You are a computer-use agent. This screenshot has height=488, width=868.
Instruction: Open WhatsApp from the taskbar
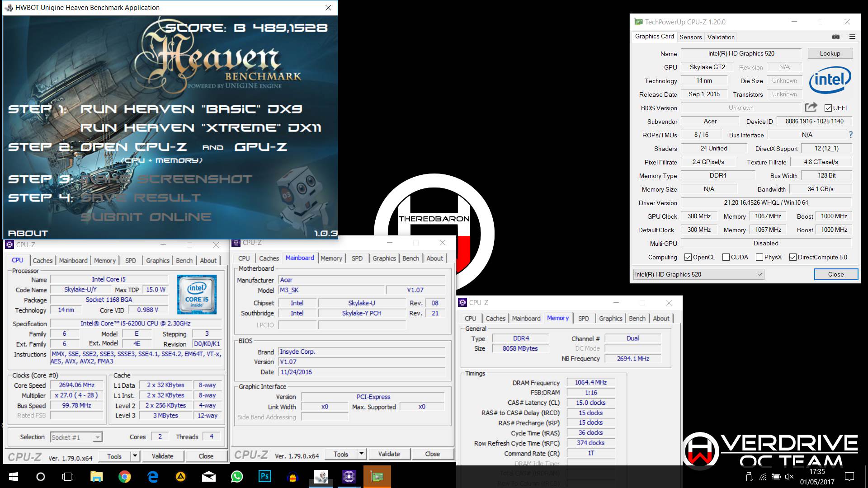236,476
